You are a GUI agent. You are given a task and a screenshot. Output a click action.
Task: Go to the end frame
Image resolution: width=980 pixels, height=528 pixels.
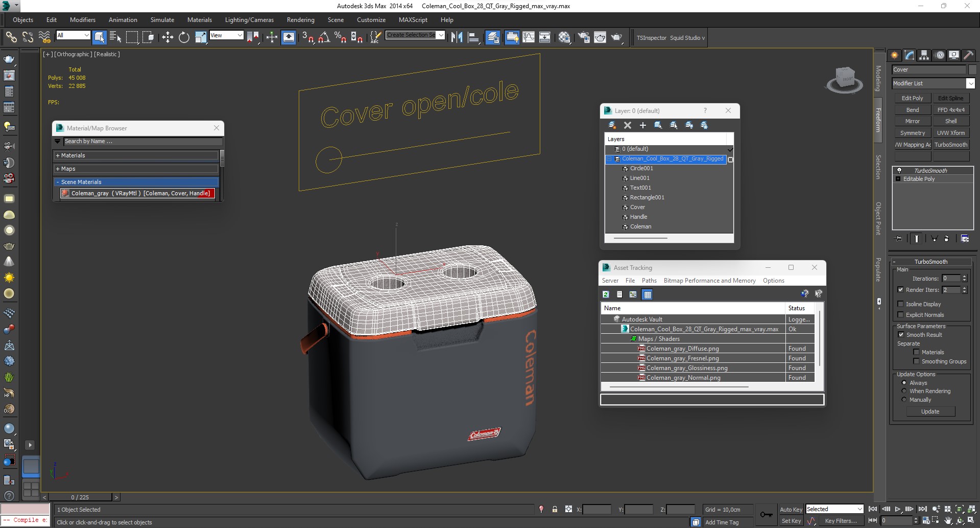(x=922, y=509)
